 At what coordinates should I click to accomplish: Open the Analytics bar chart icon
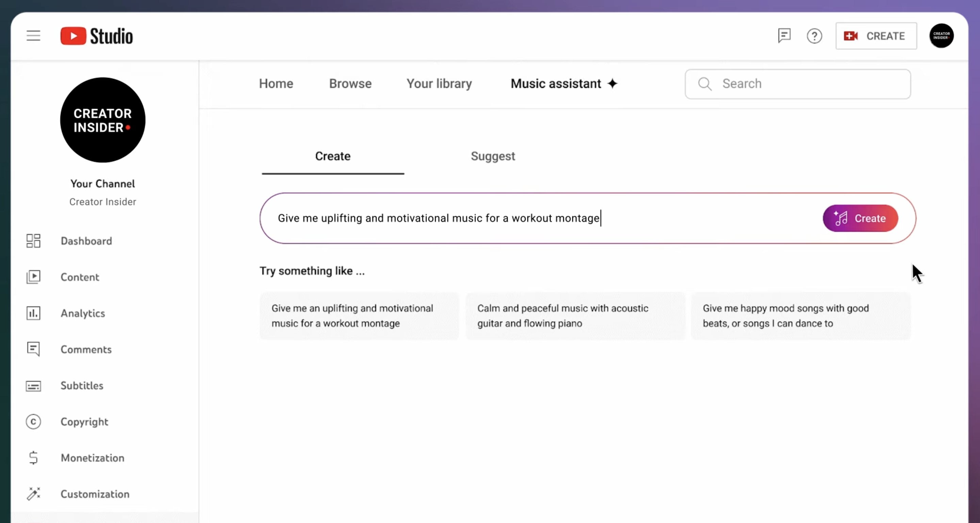pos(33,313)
